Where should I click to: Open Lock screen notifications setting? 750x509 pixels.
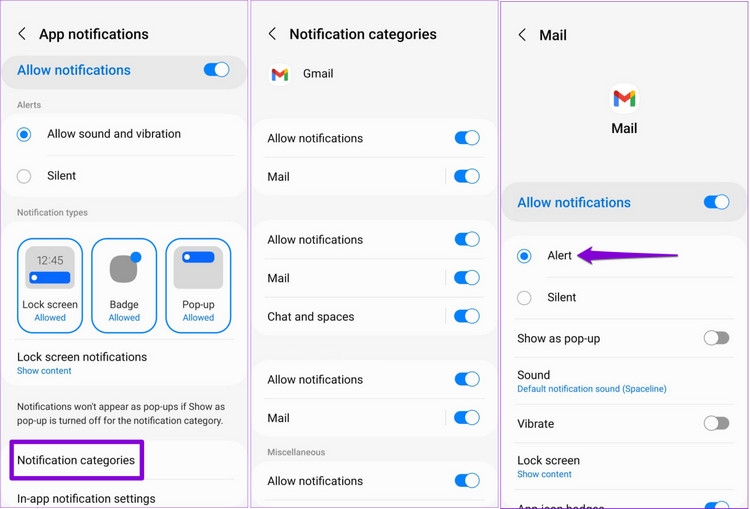(x=82, y=363)
